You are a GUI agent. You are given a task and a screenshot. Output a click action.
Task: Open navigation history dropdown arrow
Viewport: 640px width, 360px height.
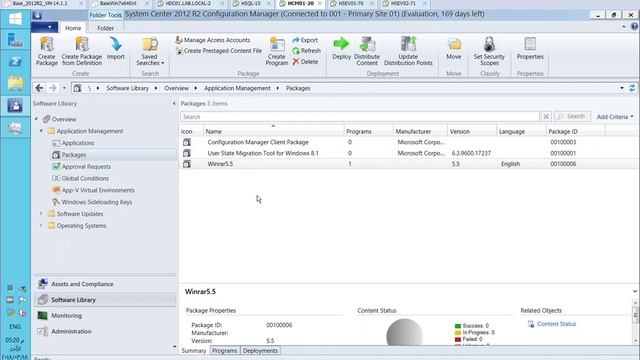point(64,88)
